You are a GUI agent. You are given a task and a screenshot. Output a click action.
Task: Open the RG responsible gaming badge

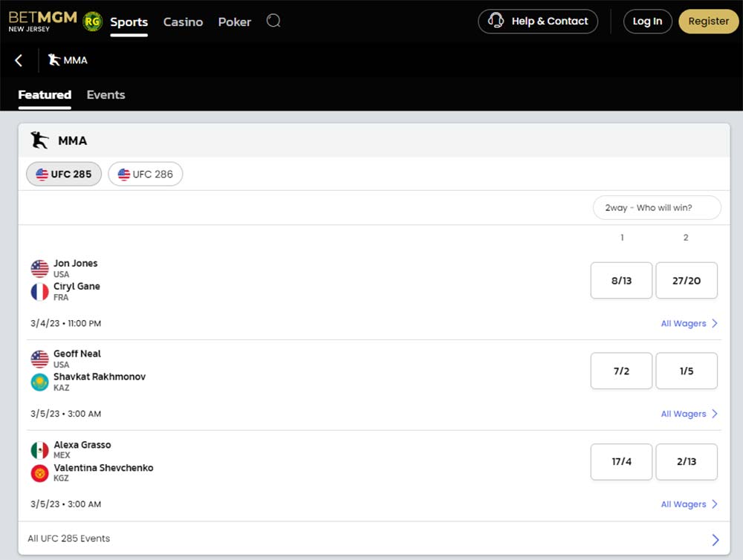pyautogui.click(x=92, y=22)
